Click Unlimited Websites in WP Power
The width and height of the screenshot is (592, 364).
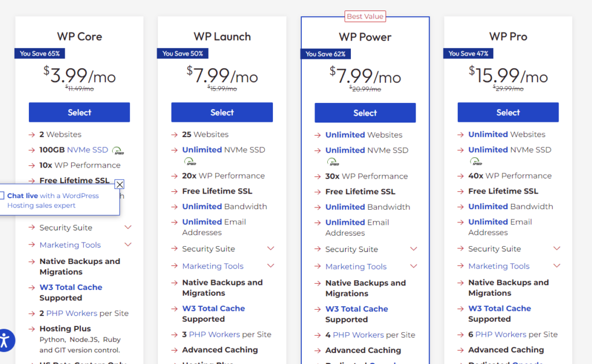[364, 135]
